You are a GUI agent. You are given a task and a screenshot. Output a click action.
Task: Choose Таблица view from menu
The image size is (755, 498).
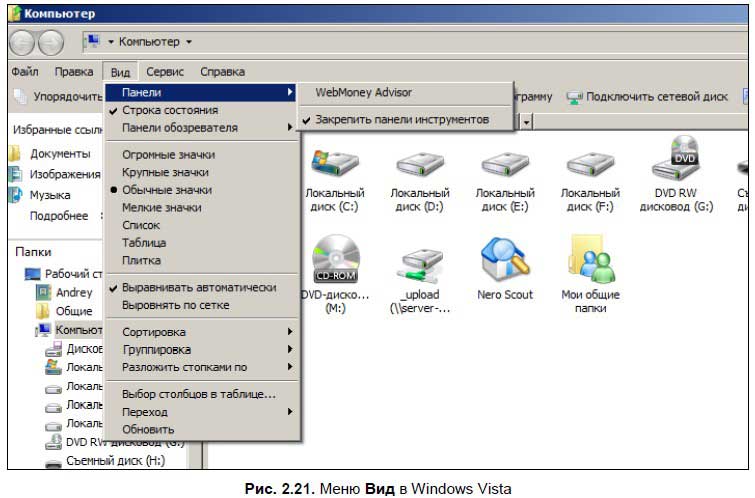click(144, 243)
